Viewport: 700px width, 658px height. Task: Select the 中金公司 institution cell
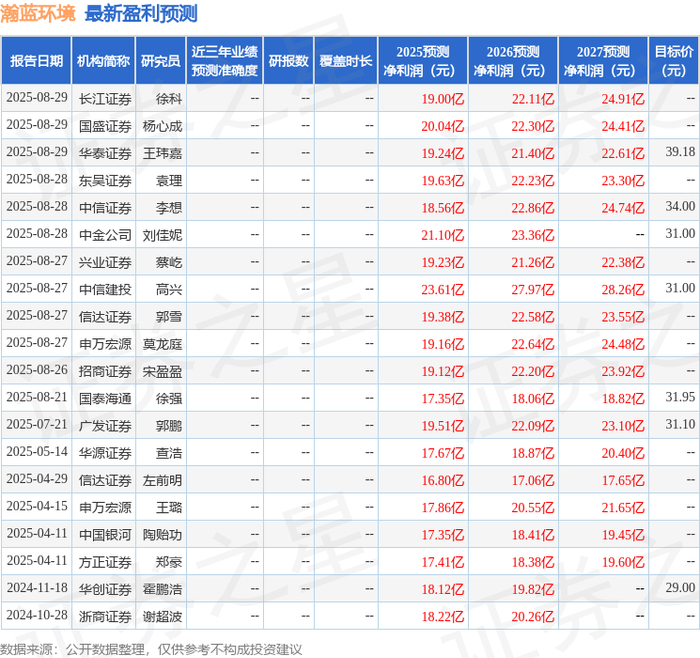tap(105, 235)
